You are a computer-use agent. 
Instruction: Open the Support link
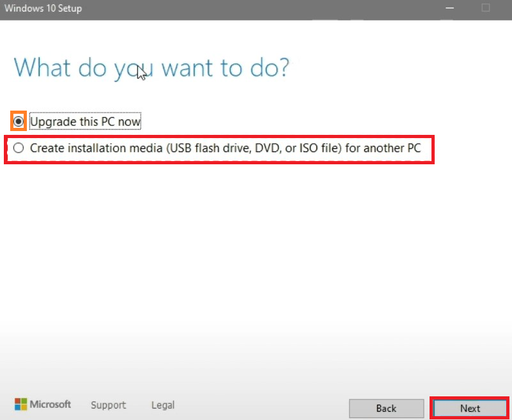point(109,405)
